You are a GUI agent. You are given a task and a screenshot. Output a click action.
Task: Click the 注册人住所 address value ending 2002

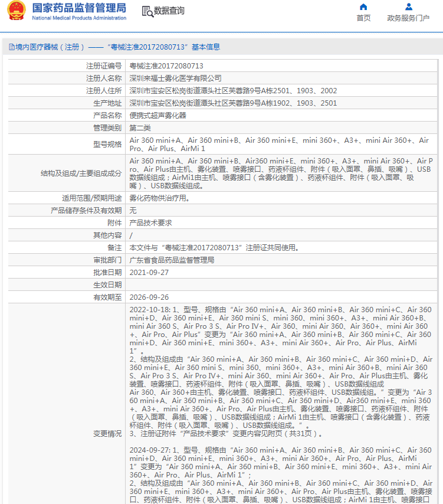233,91
